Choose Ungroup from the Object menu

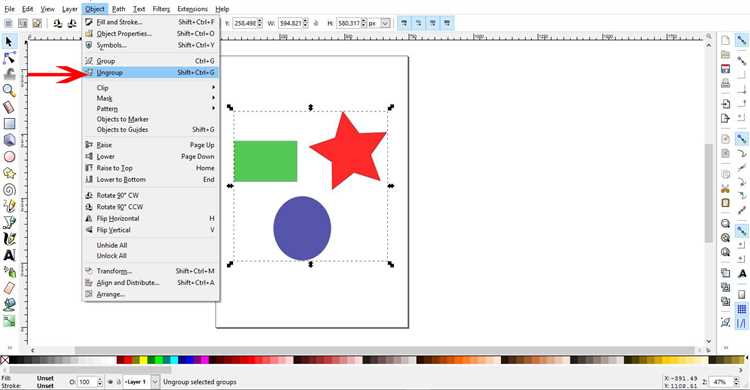[x=151, y=72]
